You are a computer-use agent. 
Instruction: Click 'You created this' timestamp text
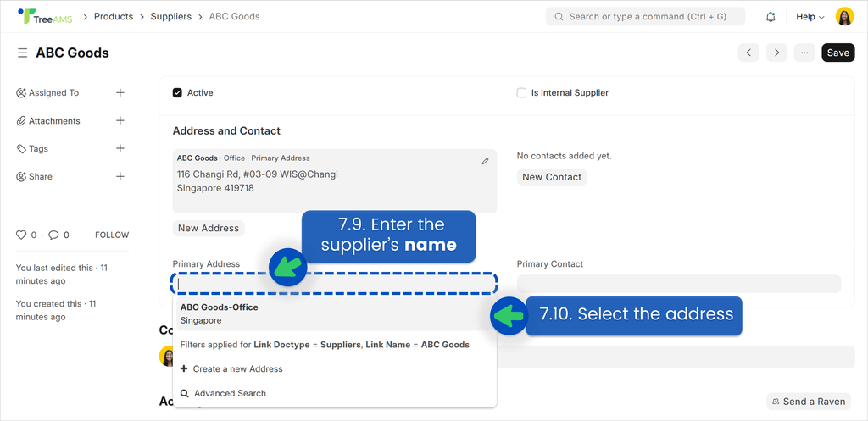[x=55, y=310]
